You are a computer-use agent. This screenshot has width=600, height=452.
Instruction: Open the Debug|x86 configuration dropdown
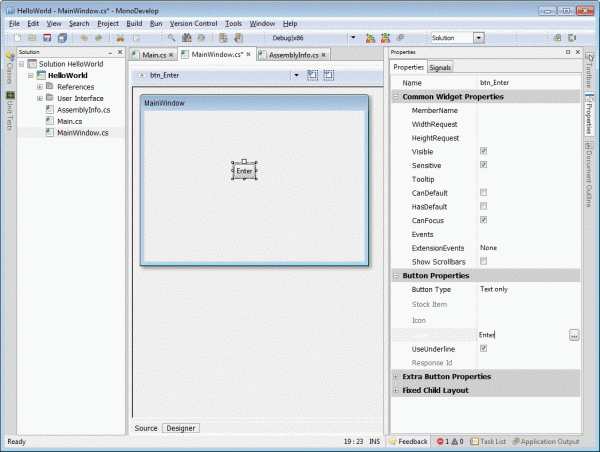(x=353, y=38)
